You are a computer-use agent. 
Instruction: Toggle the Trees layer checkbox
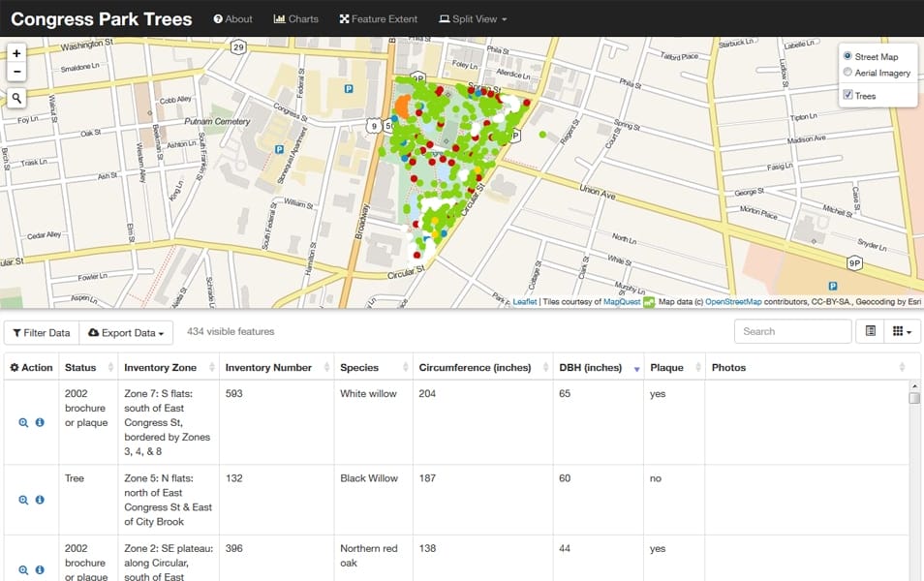(x=847, y=94)
